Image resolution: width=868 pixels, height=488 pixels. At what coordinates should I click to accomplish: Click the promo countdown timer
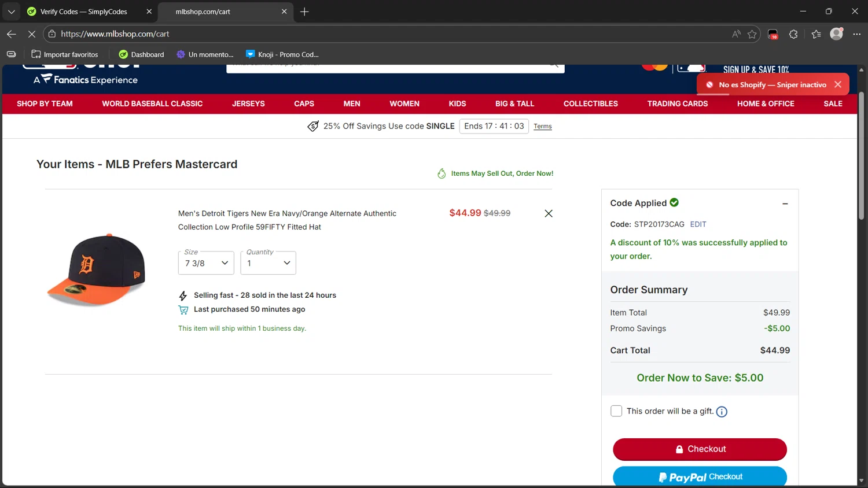pyautogui.click(x=494, y=126)
